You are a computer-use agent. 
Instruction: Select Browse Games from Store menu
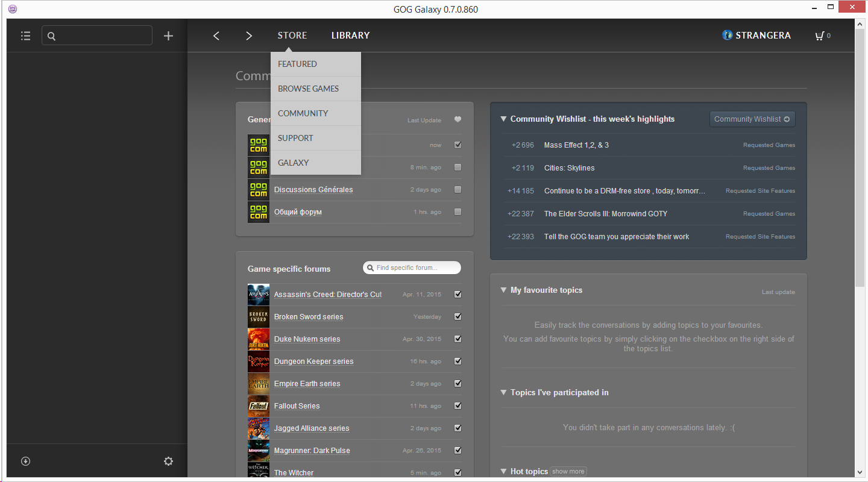pos(309,89)
